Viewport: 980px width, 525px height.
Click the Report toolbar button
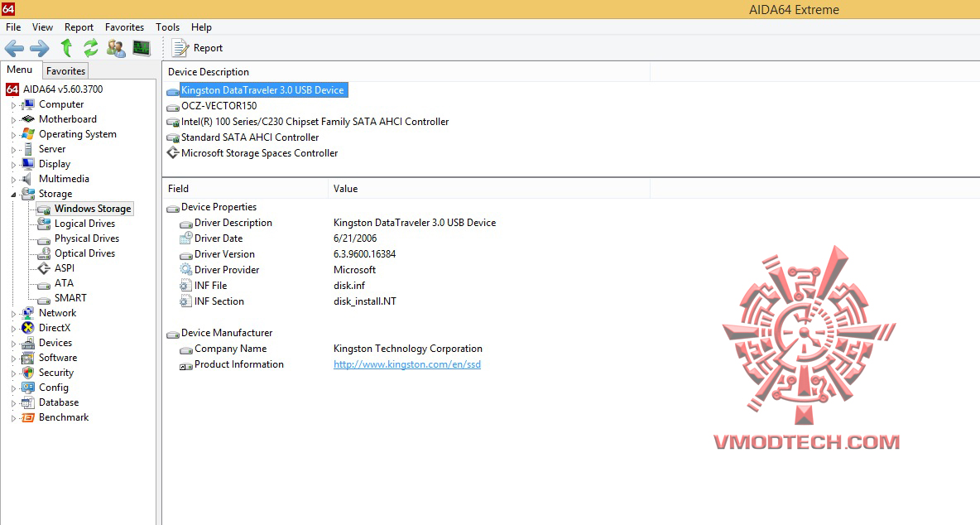tap(198, 48)
